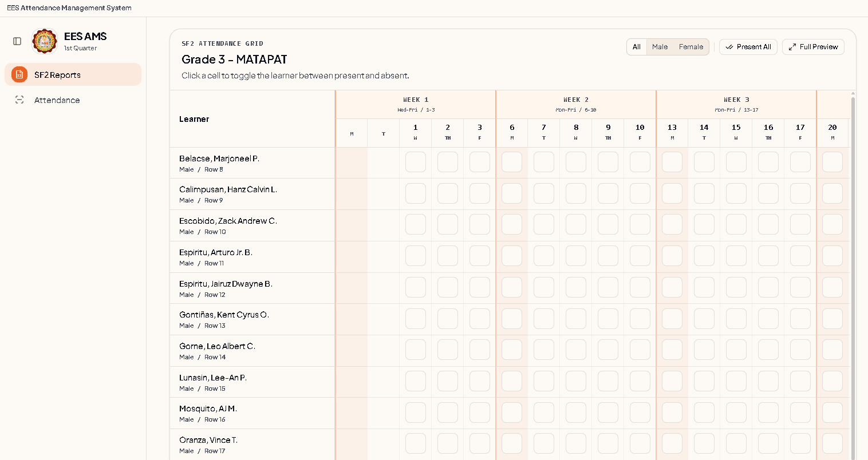Viewport: 868px width, 460px height.
Task: Click learner name Calimpusan, Hanz Calvin L.
Action: pos(228,189)
